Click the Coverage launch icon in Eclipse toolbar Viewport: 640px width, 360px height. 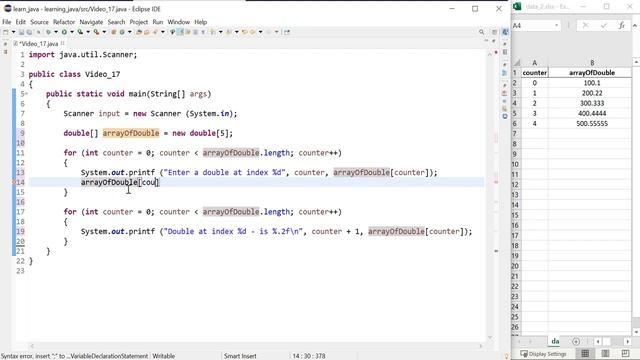tap(80, 32)
